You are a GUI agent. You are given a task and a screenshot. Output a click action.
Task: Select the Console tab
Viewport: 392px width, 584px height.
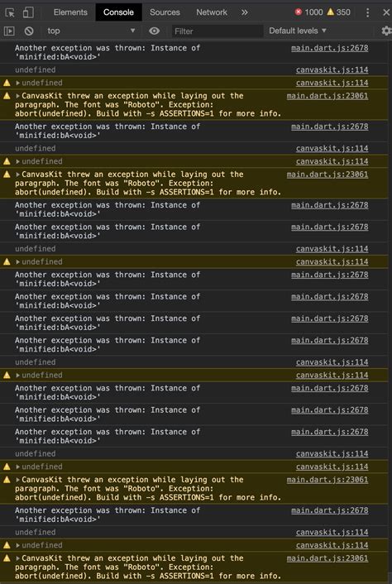[x=118, y=12]
